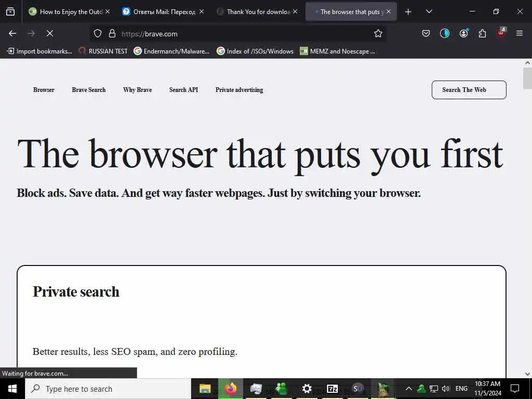Image resolution: width=532 pixels, height=399 pixels.
Task: Open the computer monitor app in taskbar
Action: [x=256, y=389]
